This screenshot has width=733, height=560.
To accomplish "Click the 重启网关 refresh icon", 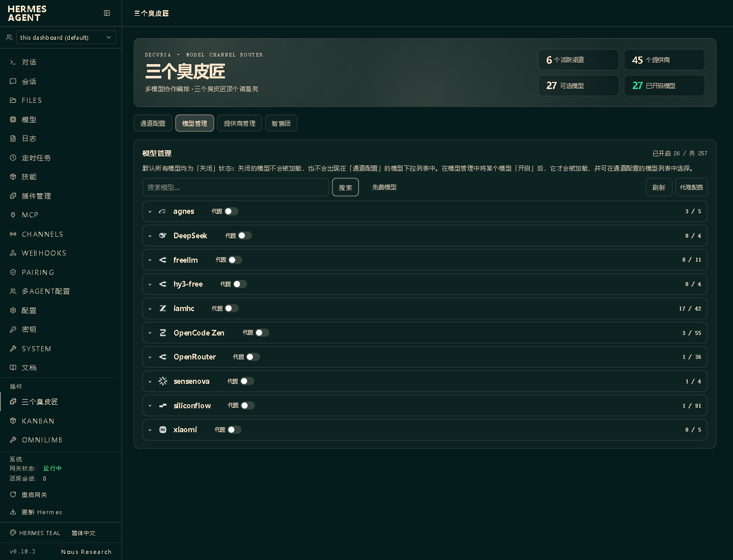I will click(x=13, y=495).
